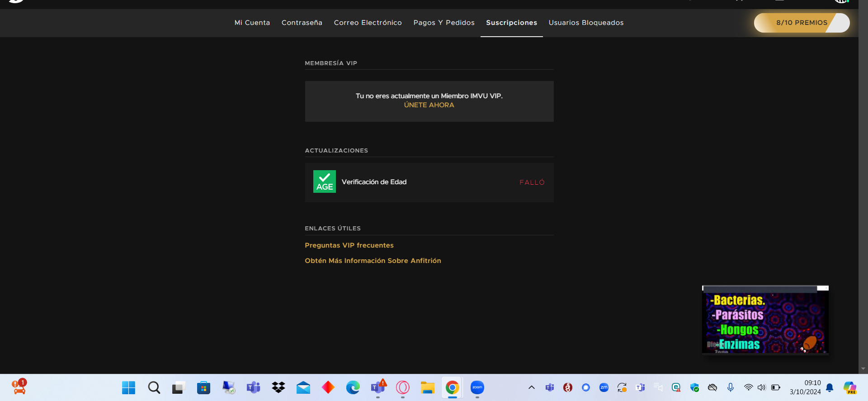Launch Microsoft Edge from the taskbar
The image size is (868, 401).
(353, 387)
